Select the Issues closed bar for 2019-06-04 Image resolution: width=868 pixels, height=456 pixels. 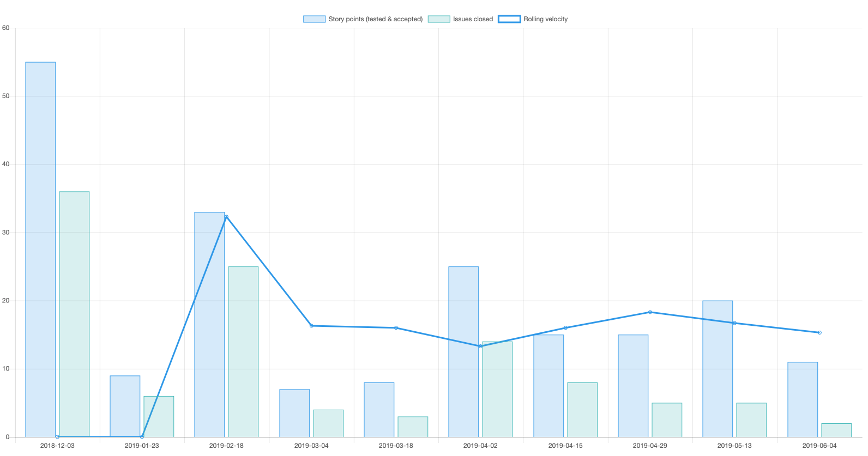[836, 430]
